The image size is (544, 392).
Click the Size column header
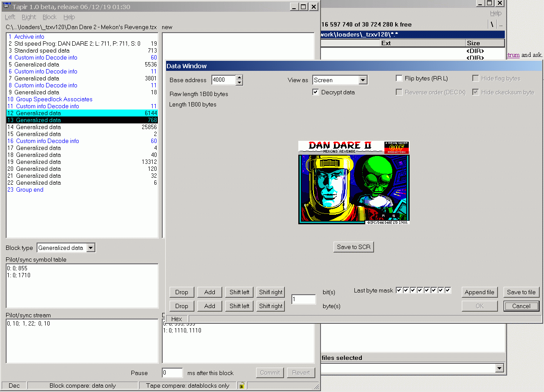click(x=485, y=43)
